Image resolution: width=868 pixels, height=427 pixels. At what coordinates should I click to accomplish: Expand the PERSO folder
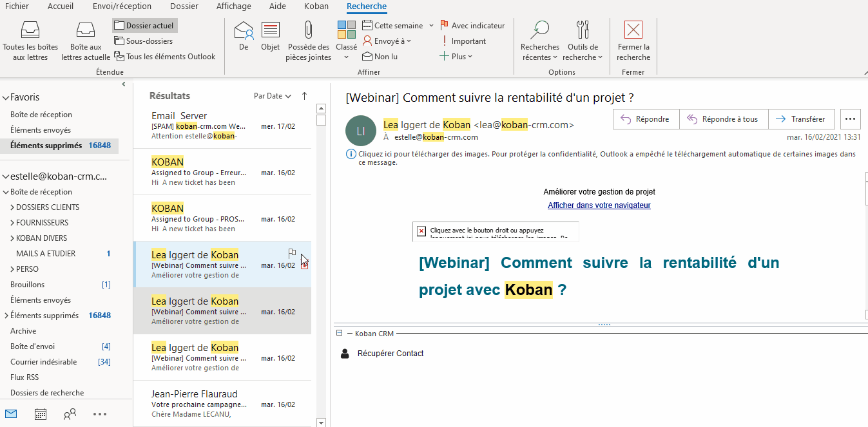tap(12, 269)
